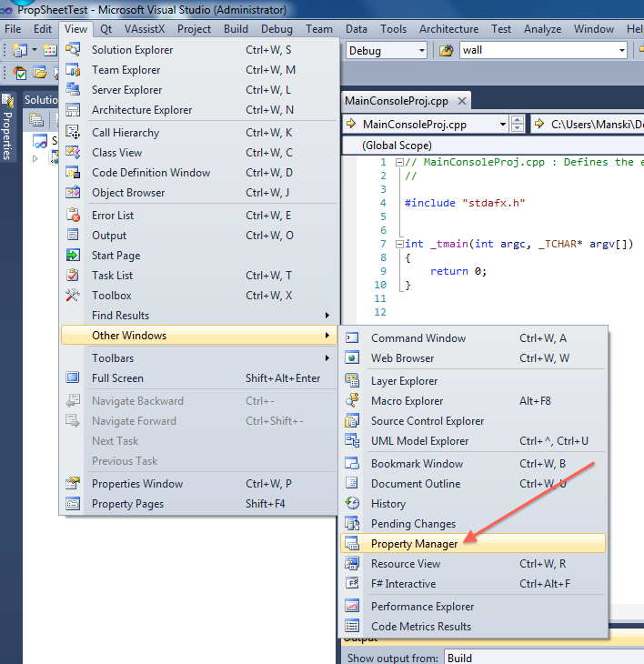Click the Start Page green arrow icon

click(73, 255)
